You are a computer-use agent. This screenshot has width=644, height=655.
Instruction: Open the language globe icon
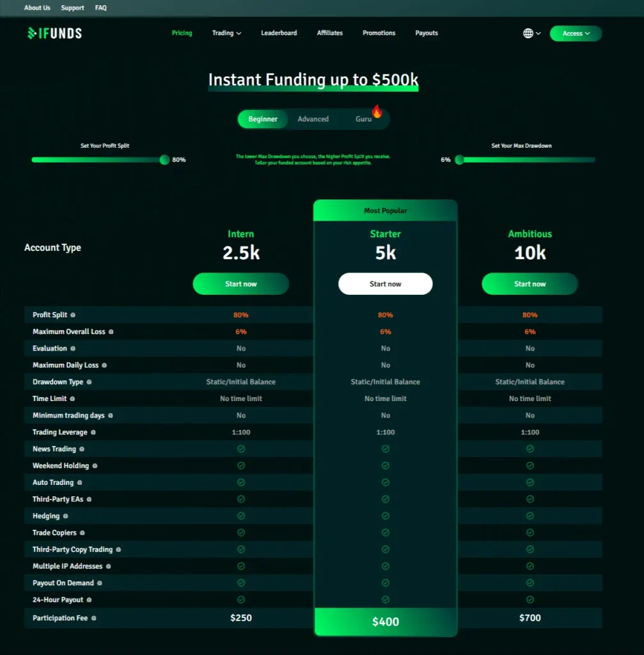(527, 33)
